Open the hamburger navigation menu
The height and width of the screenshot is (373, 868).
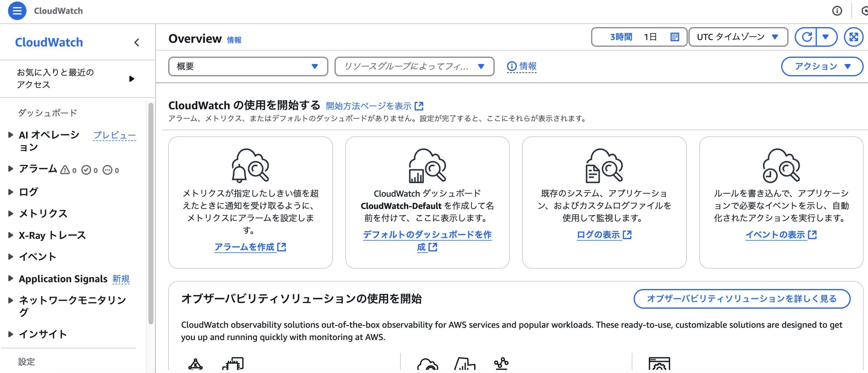pyautogui.click(x=17, y=11)
